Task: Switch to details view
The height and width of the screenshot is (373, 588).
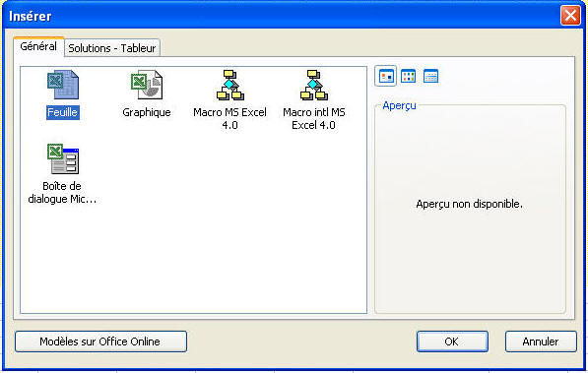Action: 430,77
